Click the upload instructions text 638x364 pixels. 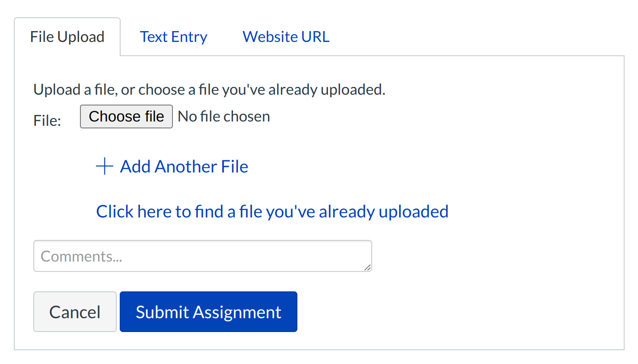click(209, 90)
